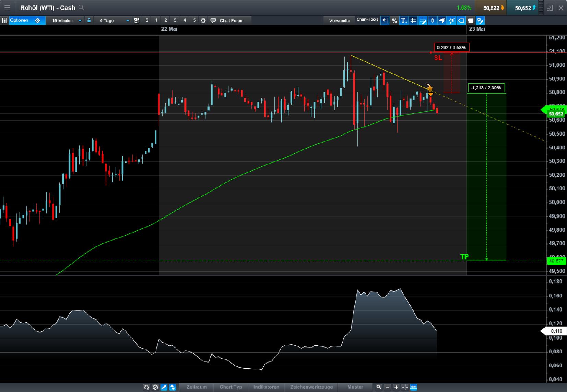
Task: Open the Chart Typ menu
Action: click(231, 387)
